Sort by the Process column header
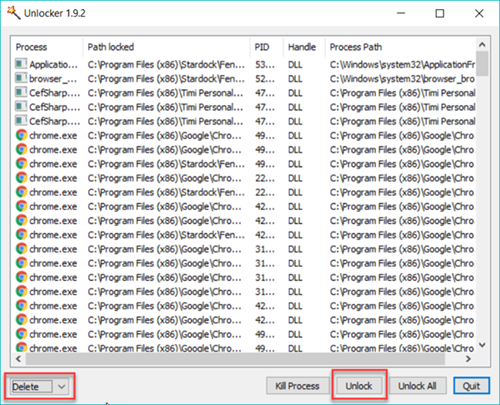This screenshot has height=405, width=500. (x=47, y=47)
